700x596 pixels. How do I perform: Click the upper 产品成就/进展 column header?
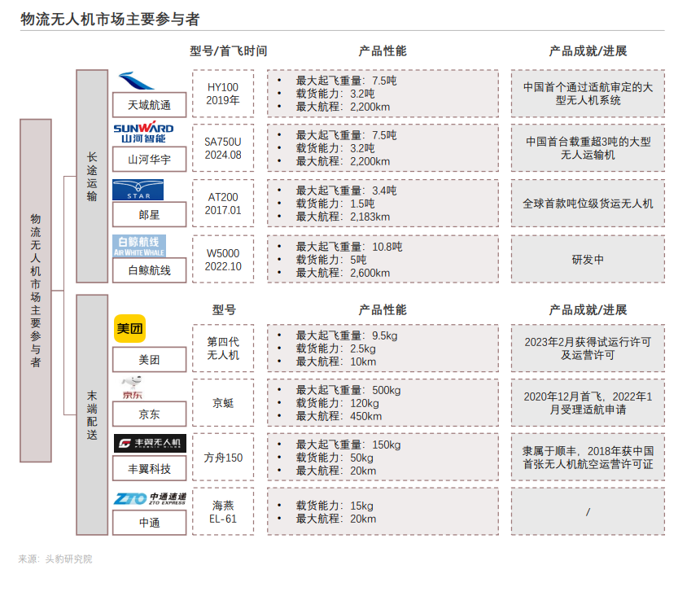[x=588, y=51]
